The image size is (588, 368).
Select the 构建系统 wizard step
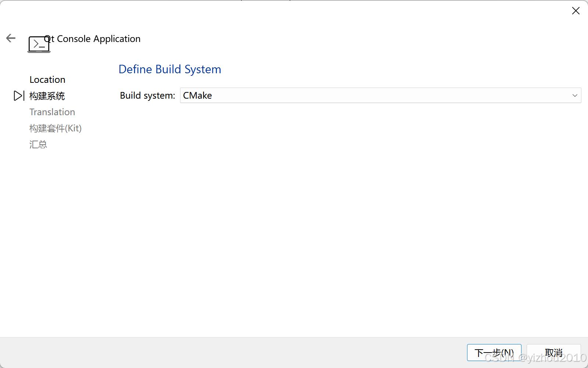click(x=47, y=96)
